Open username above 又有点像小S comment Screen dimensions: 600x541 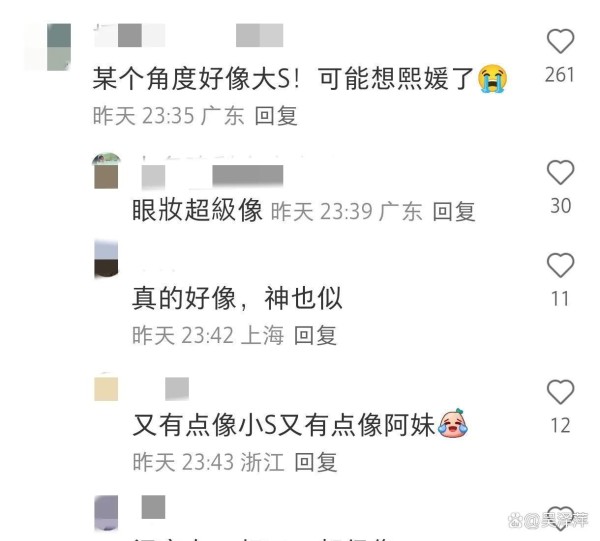tap(177, 389)
